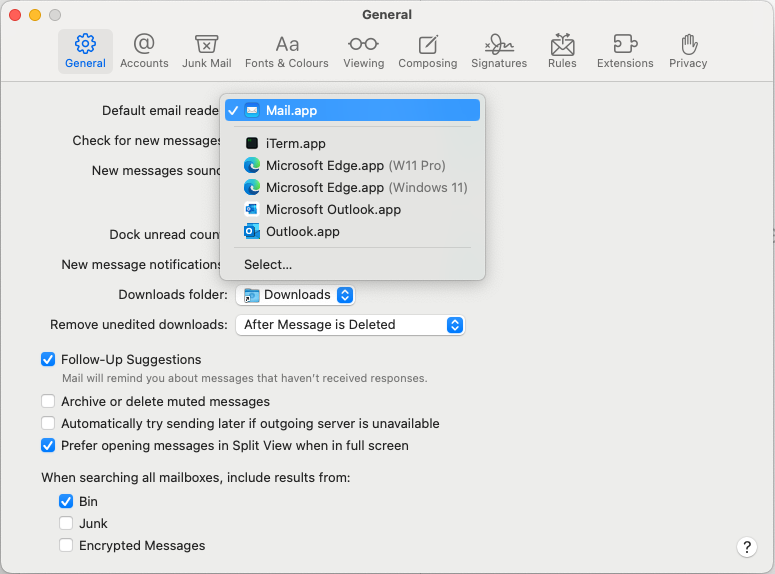The width and height of the screenshot is (775, 574).
Task: Open Fonts & Colours preferences
Action: click(287, 51)
